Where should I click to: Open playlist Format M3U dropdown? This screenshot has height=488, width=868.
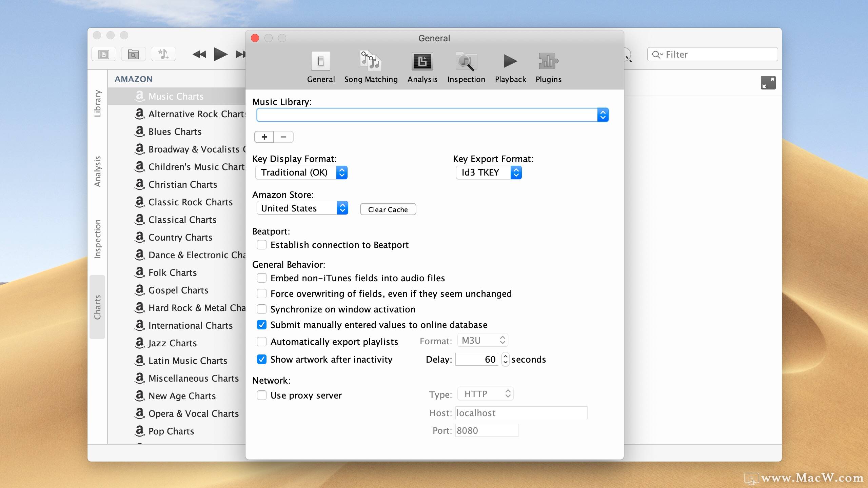[482, 340]
